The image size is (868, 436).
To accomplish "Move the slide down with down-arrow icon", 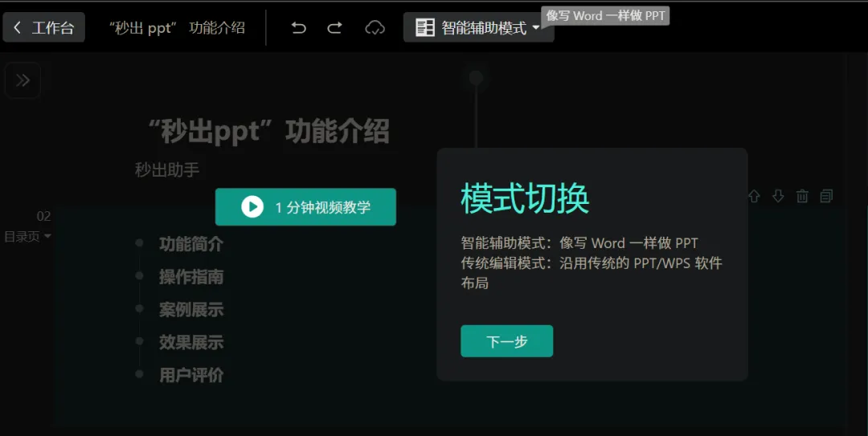I will click(778, 196).
